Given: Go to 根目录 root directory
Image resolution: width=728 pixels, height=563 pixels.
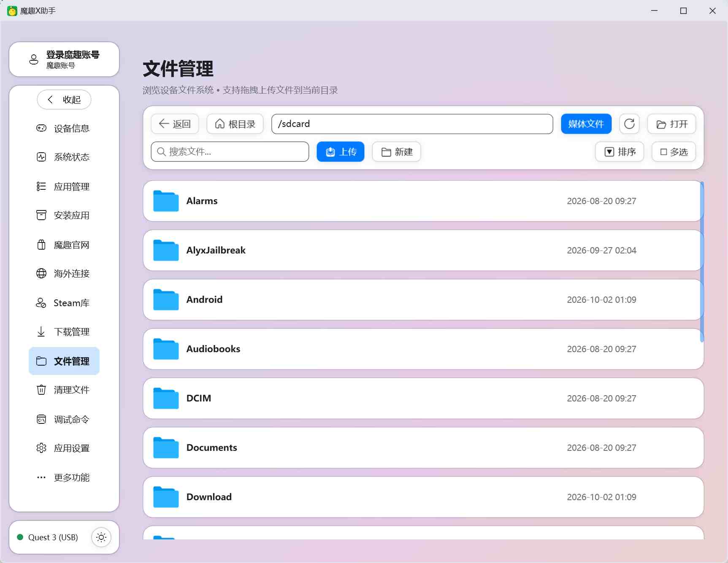Looking at the screenshot, I should (235, 124).
